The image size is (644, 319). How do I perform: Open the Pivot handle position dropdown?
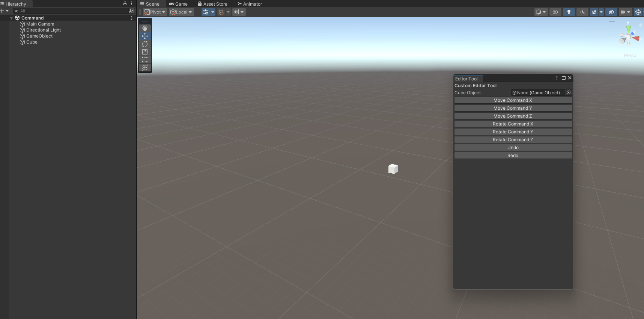(x=155, y=12)
